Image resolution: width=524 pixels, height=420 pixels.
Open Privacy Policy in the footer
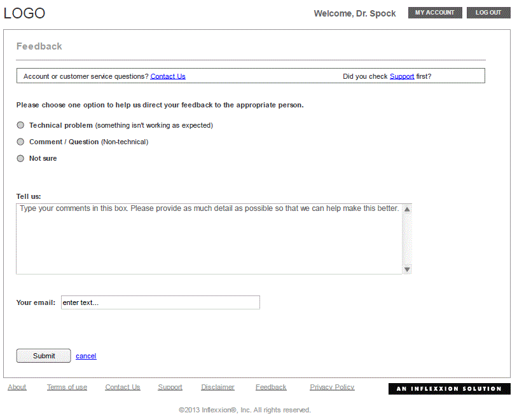point(332,388)
